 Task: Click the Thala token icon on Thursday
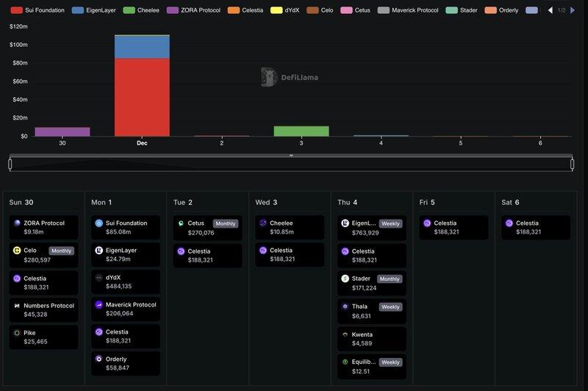(345, 306)
